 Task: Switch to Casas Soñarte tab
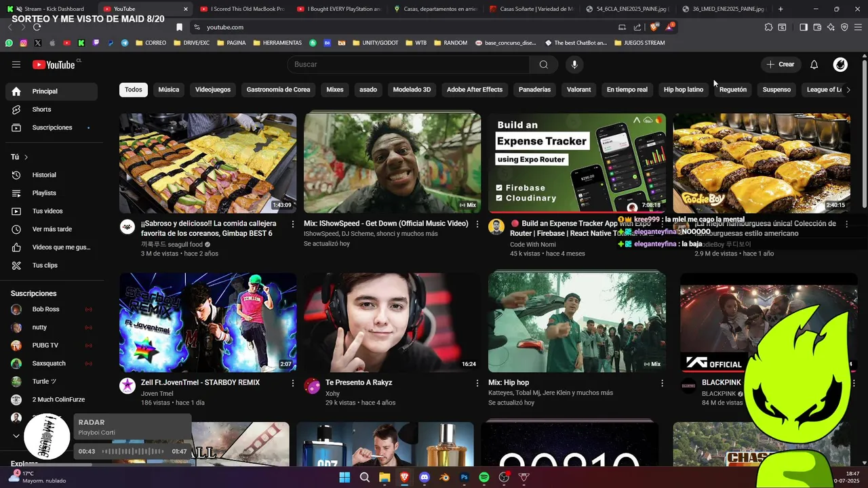[x=531, y=9]
